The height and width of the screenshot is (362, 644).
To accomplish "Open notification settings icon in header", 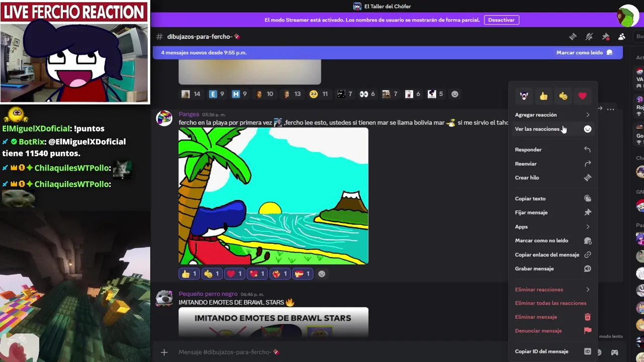I will tap(589, 37).
